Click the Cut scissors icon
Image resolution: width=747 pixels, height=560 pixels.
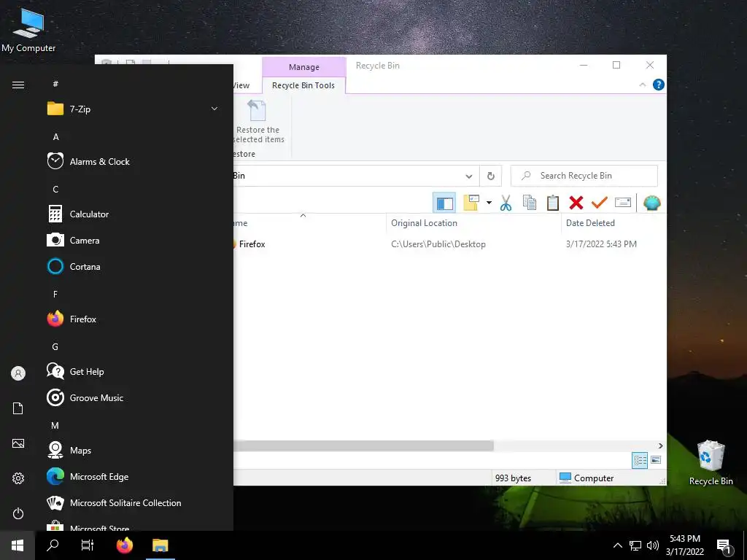point(506,203)
